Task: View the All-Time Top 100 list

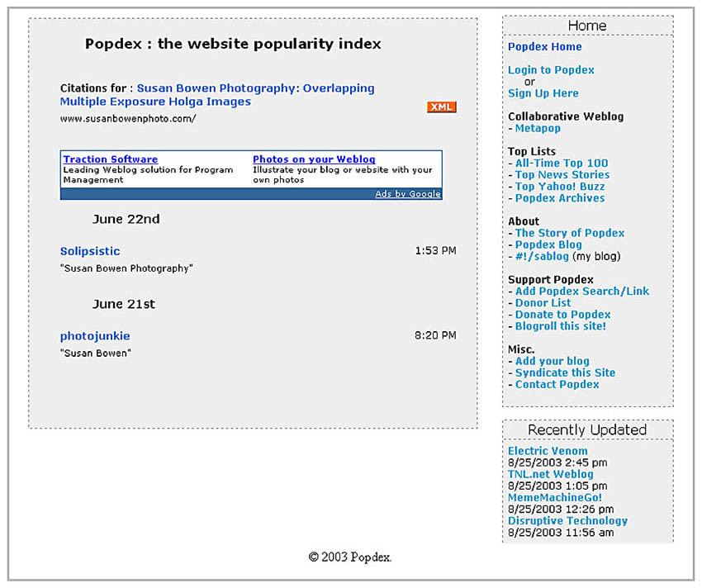Action: [x=562, y=163]
